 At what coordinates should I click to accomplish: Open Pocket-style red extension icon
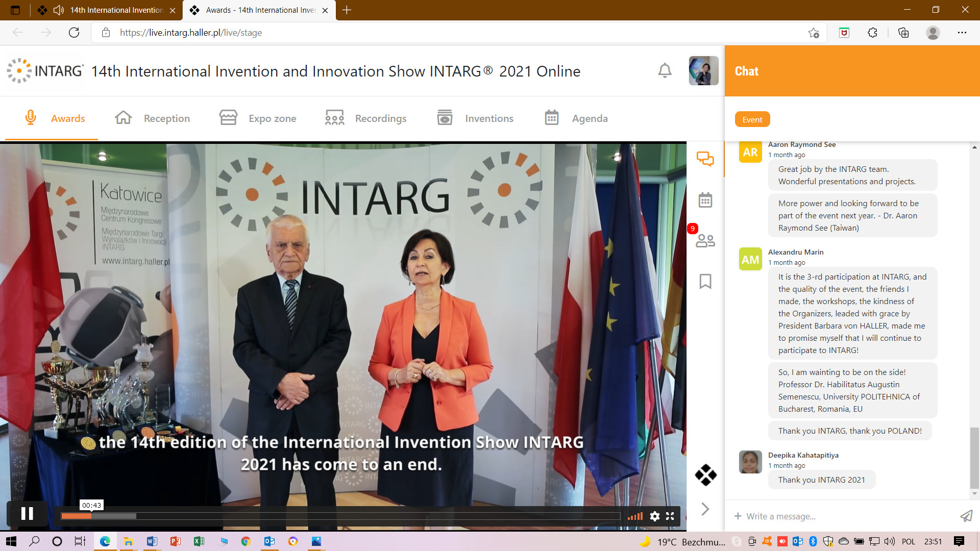pyautogui.click(x=844, y=33)
